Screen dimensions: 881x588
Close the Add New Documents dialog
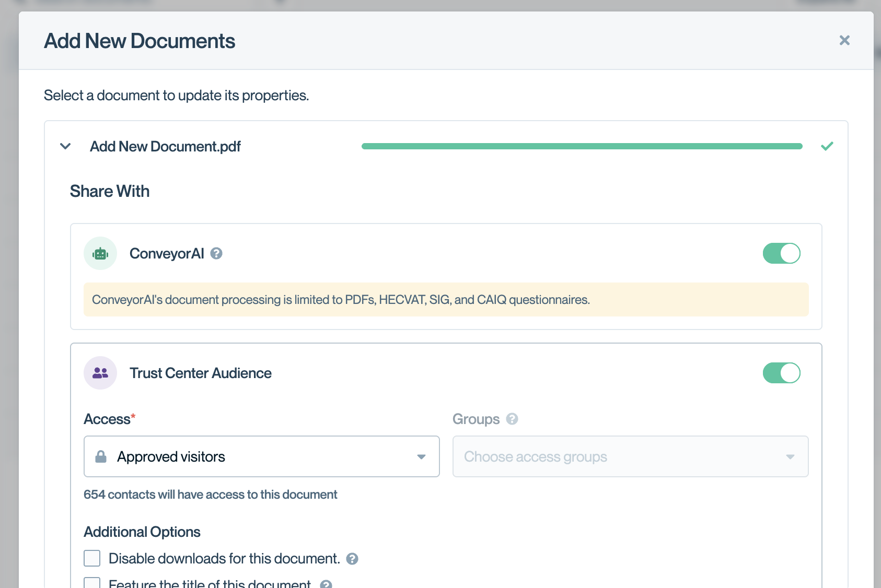click(844, 40)
